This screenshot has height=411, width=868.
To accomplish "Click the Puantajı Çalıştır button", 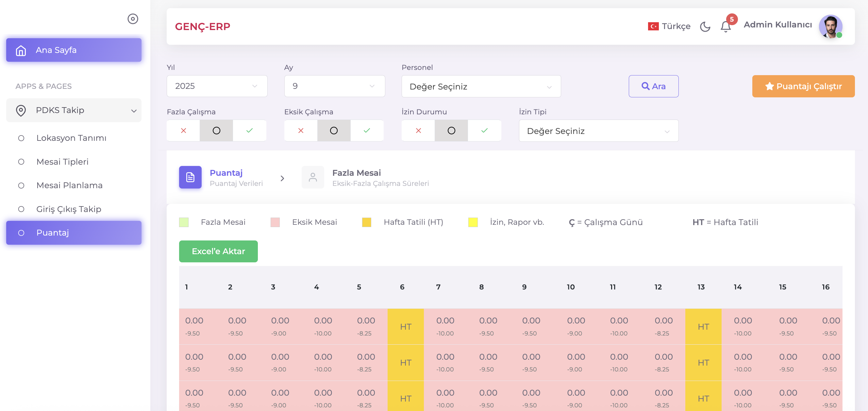I will click(803, 86).
